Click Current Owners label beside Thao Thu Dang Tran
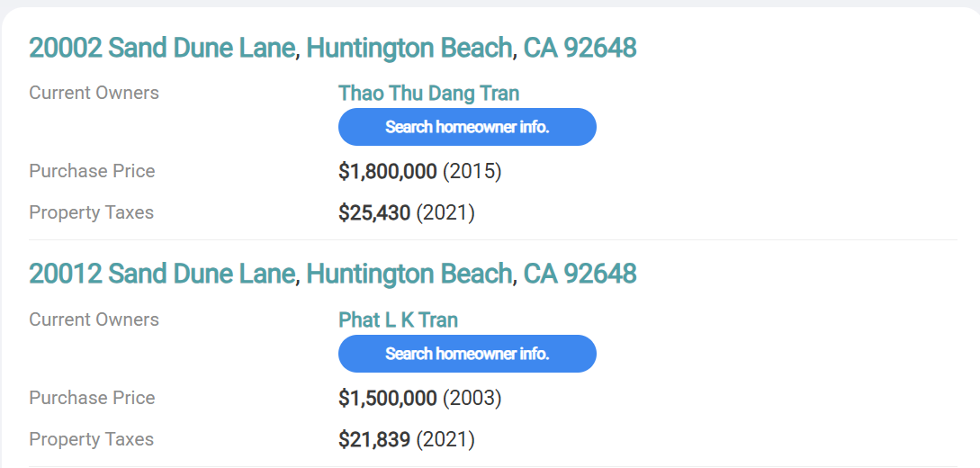980x468 pixels. [x=94, y=93]
